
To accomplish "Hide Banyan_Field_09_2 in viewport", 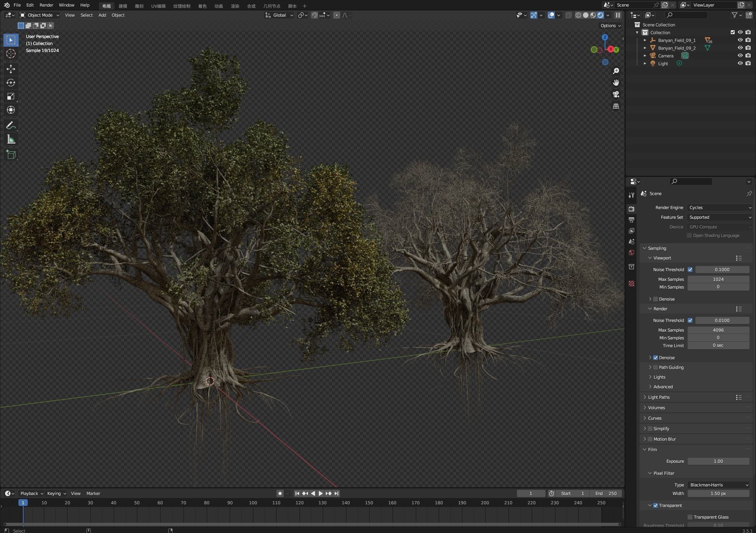I will pyautogui.click(x=740, y=48).
